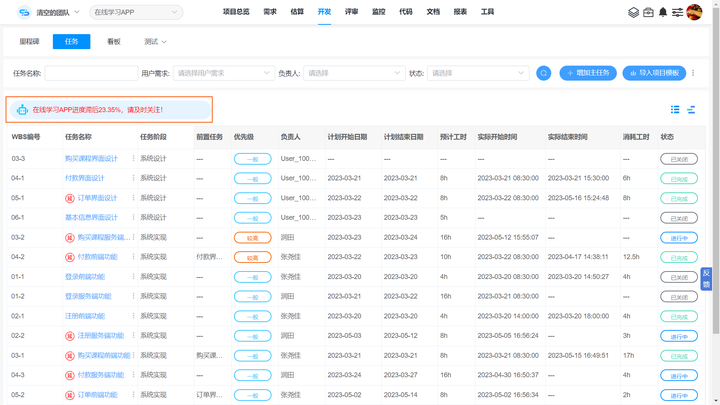This screenshot has width=720, height=405.
Task: Go to 评审 menu
Action: 351,12
